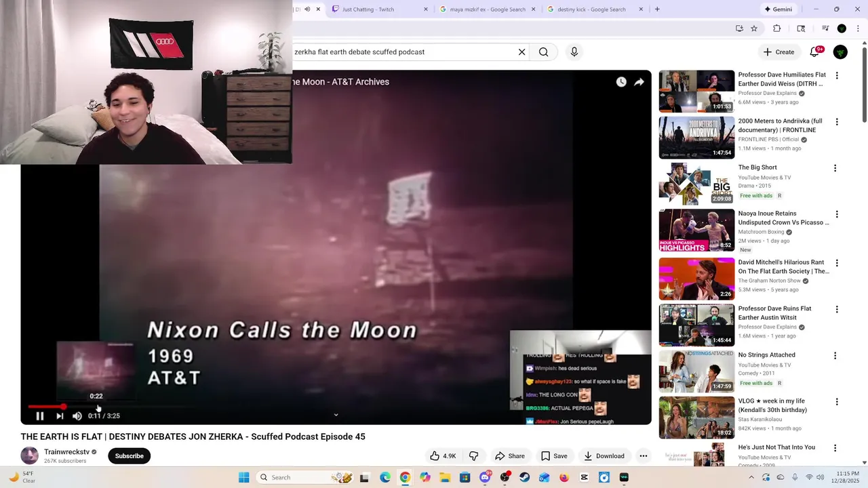The image size is (868, 488).
Task: Open No Strings Attached movie thumbnail
Action: pos(696,371)
